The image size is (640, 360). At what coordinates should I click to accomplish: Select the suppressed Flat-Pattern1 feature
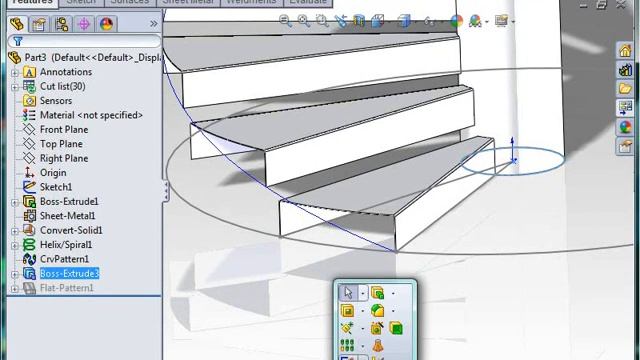tap(67, 288)
